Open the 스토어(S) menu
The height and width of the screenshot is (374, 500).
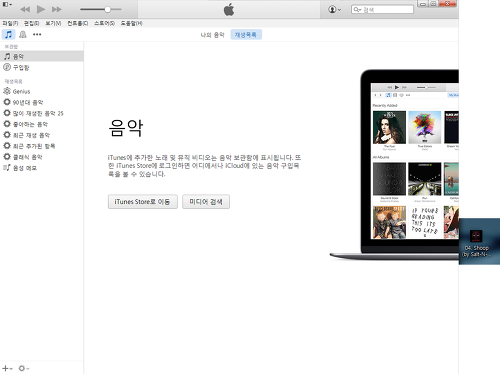point(104,23)
